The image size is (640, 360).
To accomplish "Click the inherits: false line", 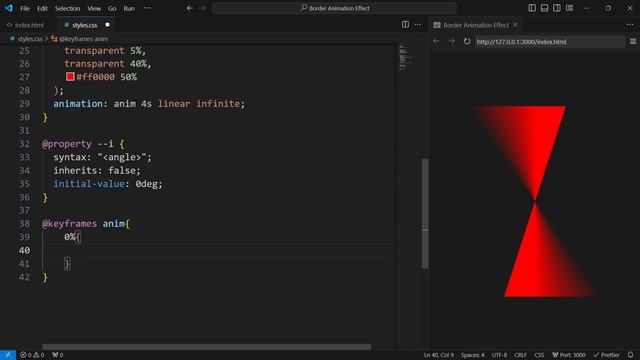I will click(97, 170).
